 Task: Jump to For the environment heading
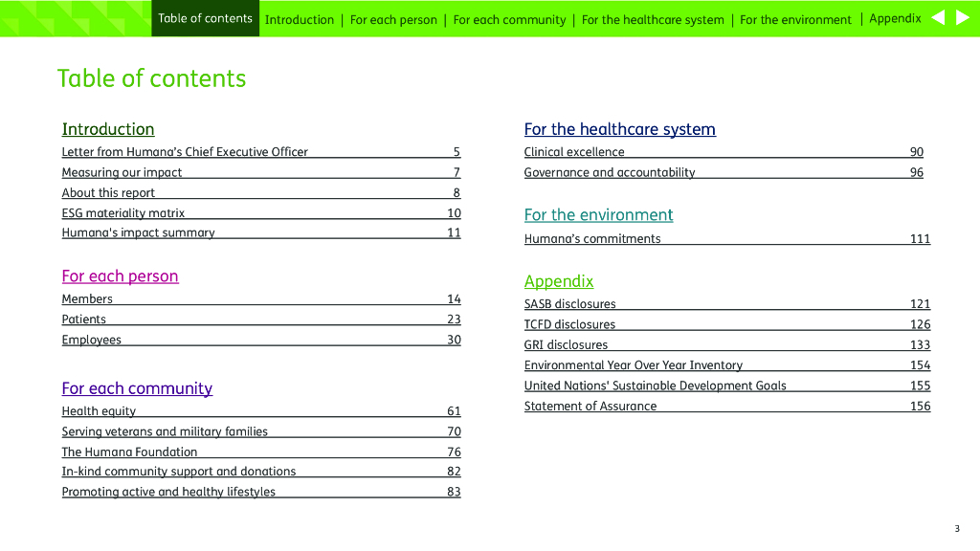(x=598, y=215)
